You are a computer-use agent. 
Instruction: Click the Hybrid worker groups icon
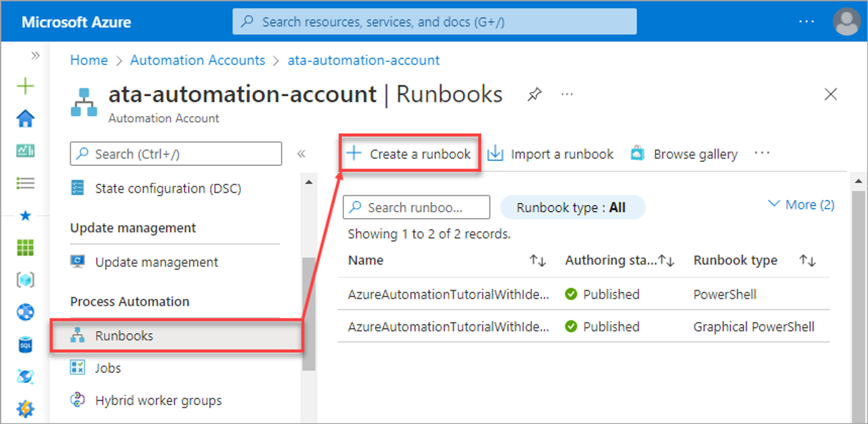[78, 399]
